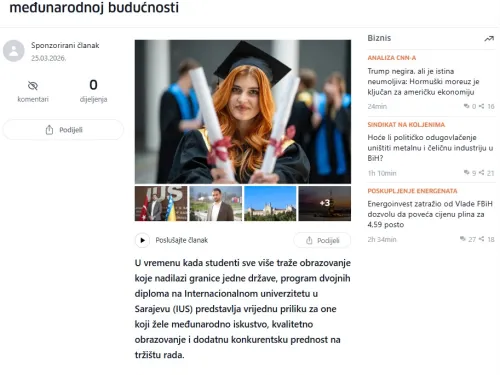Image resolution: width=500 pixels, height=375 pixels.
Task: Click the Sponzorirani članak author name
Action: pyautogui.click(x=65, y=45)
